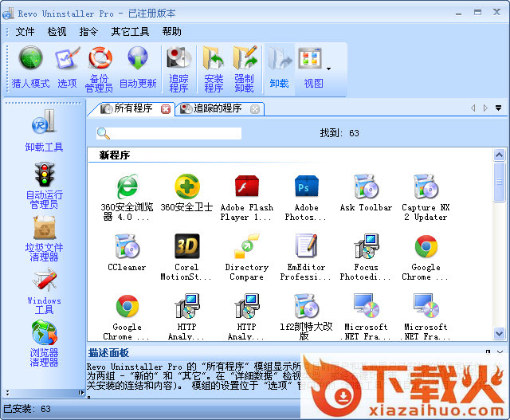
Task: Close the 描述面板 description panel
Action: coord(500,351)
